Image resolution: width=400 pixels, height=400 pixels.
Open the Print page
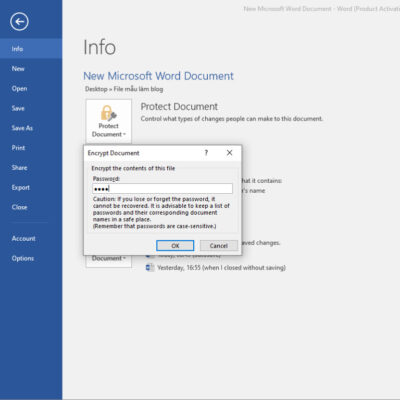[31, 148]
